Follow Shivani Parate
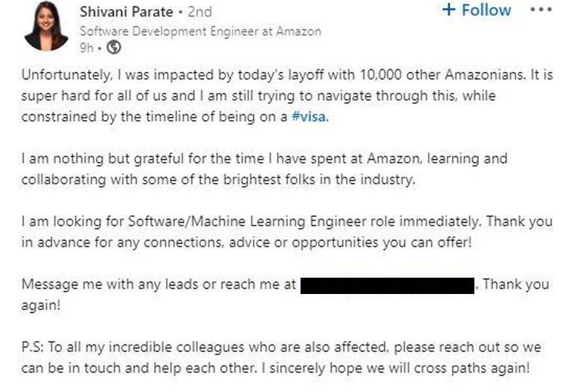The width and height of the screenshot is (588, 392). click(x=486, y=10)
